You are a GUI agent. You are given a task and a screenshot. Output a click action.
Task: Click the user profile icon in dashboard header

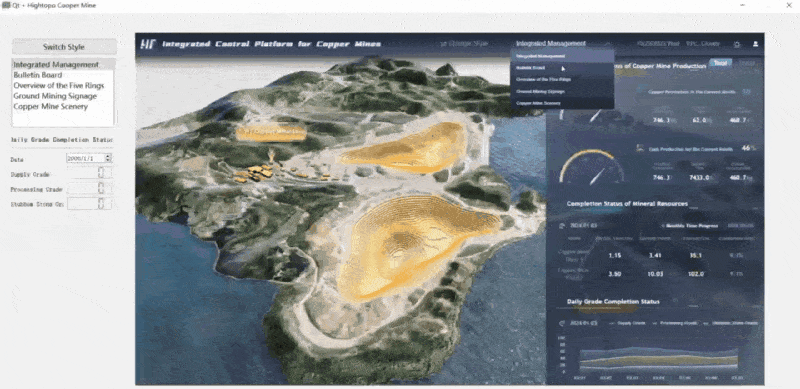tap(756, 44)
